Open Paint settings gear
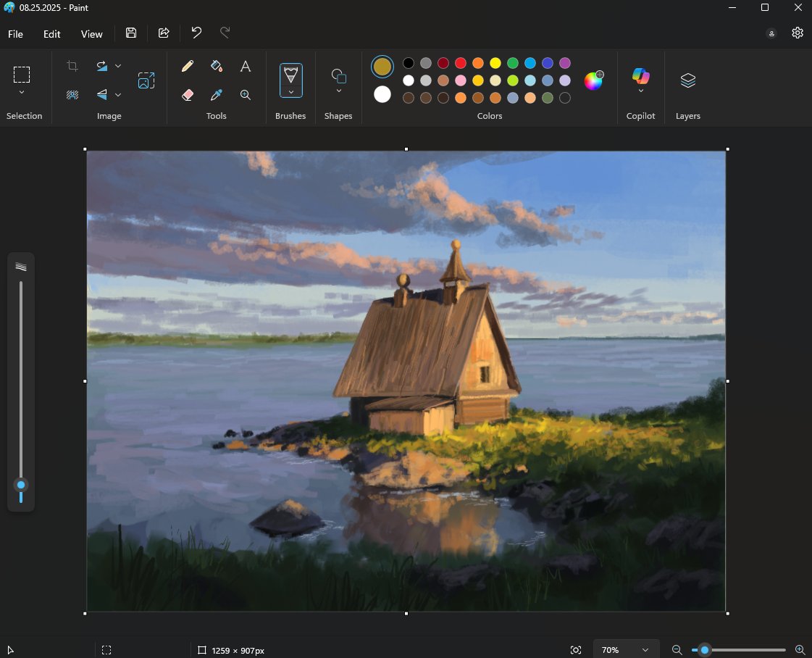 tap(798, 33)
